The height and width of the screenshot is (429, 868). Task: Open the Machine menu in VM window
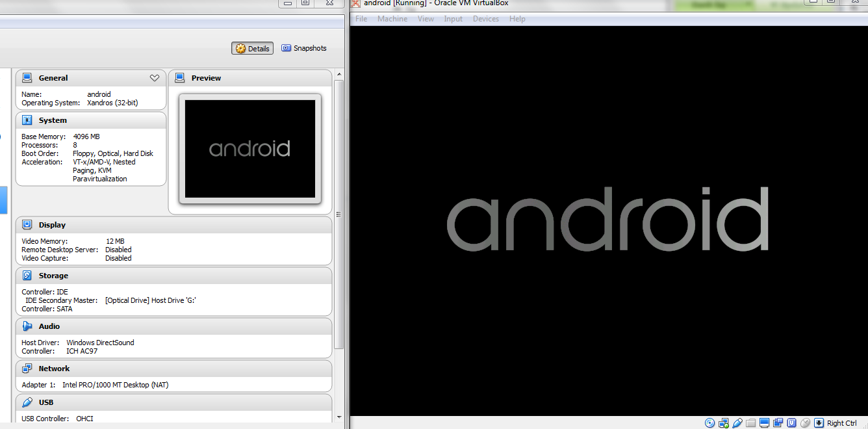[392, 19]
